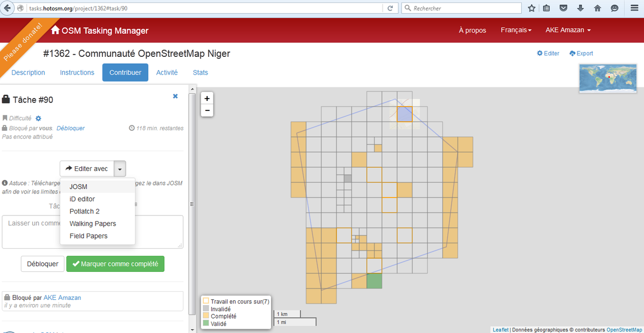This screenshot has width=644, height=333.
Task: Choose Potlatch 2 from the list
Action: pyautogui.click(x=98, y=211)
